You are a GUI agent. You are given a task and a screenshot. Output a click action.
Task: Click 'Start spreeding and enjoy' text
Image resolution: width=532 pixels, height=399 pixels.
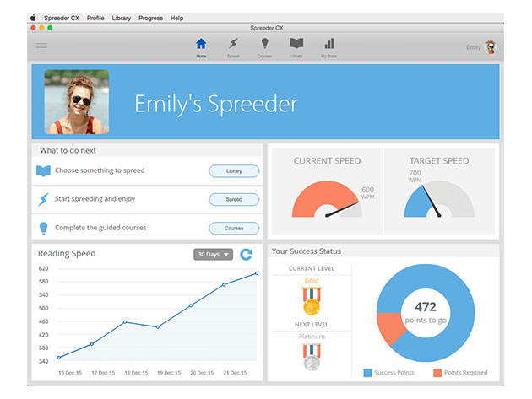coord(95,199)
